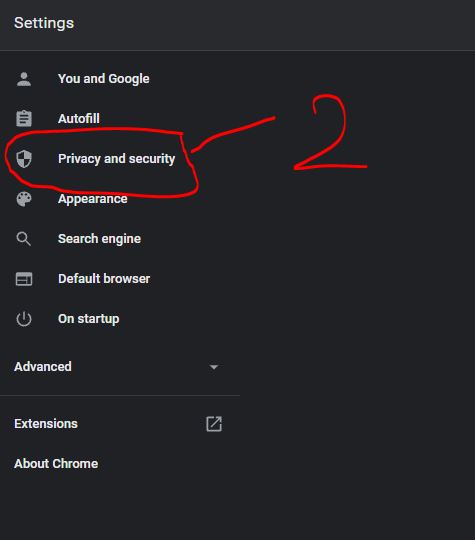Click the Default browser window icon
Viewport: 475px width, 540px height.
click(x=24, y=279)
